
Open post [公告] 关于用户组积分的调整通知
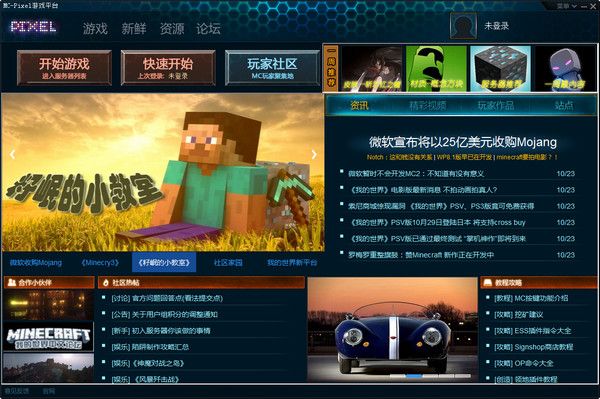[165, 314]
